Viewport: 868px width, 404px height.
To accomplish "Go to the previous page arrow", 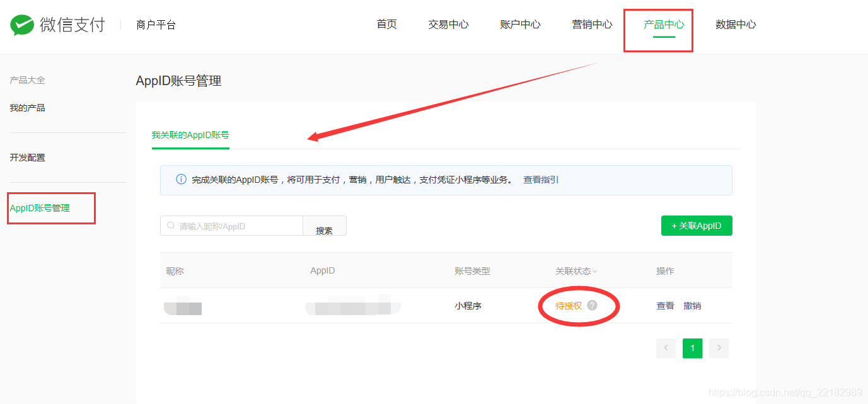I will pos(666,348).
